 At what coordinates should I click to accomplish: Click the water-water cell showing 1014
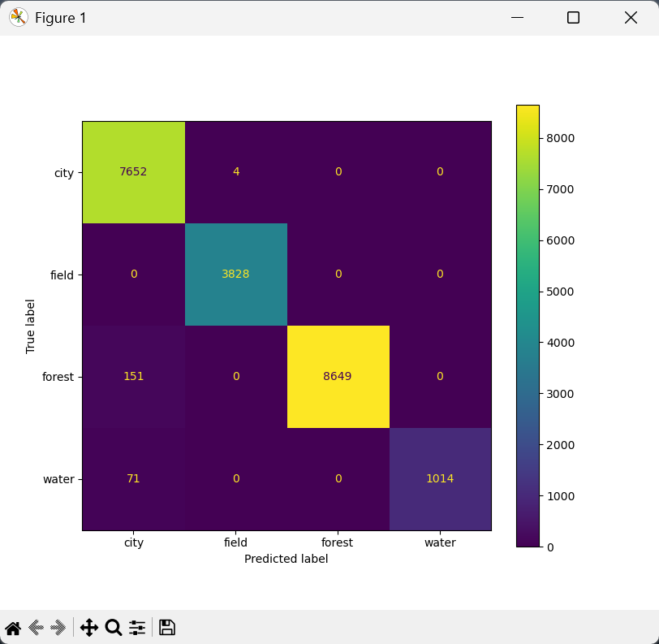point(440,479)
